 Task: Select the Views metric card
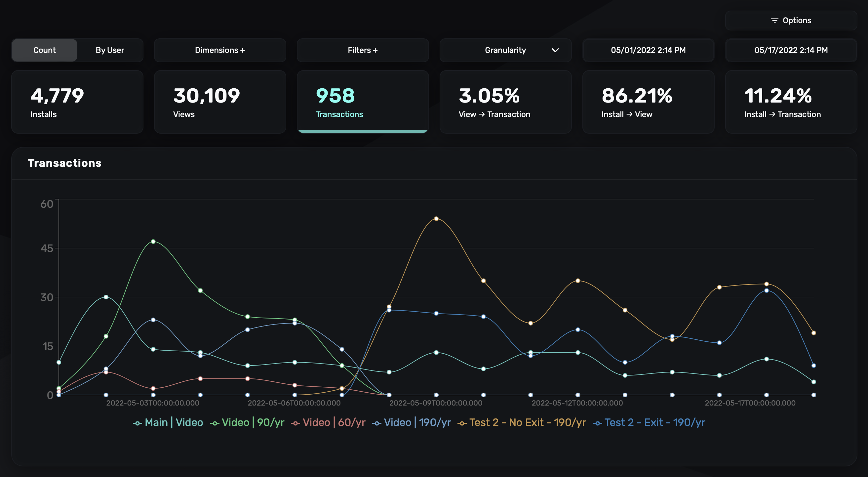coord(220,102)
